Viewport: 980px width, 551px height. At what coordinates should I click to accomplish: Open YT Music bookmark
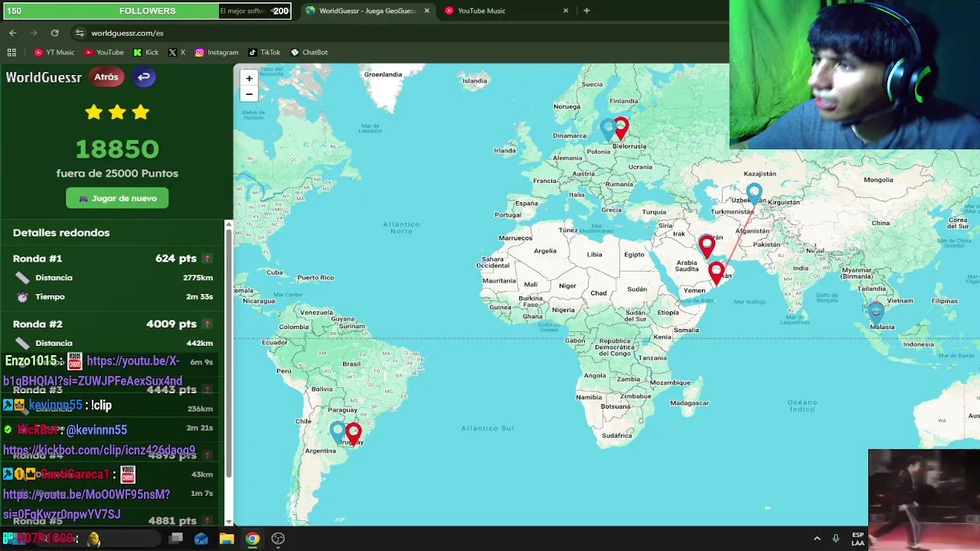[x=54, y=52]
